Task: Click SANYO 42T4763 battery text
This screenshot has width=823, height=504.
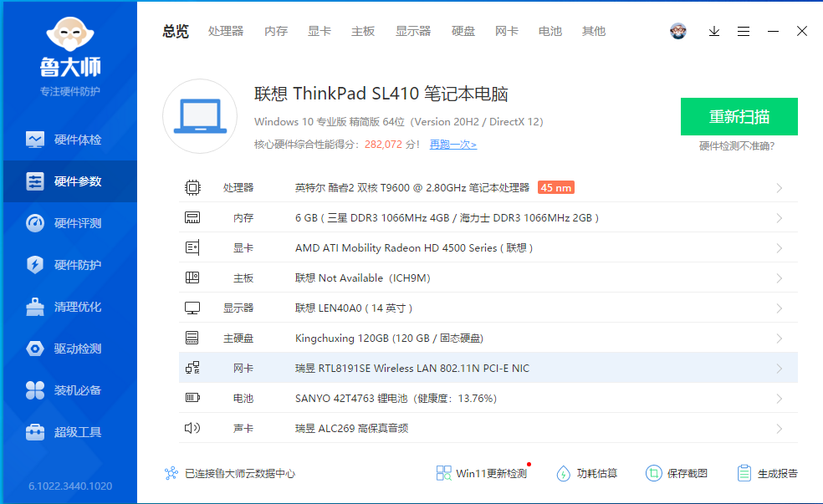Action: (396, 399)
